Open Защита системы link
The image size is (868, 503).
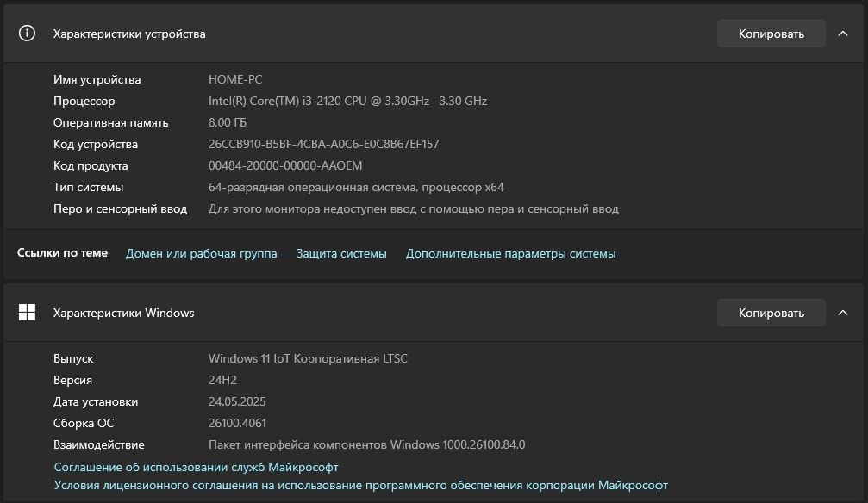pos(341,253)
